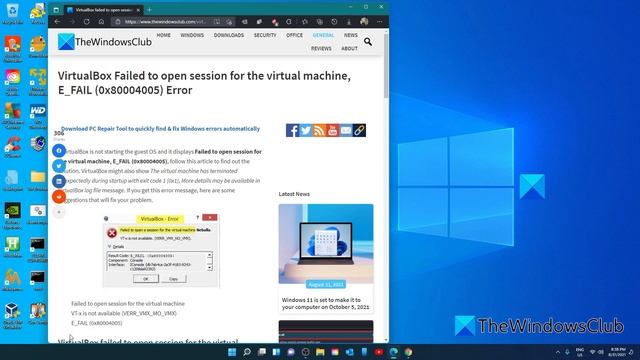Click TheWindowsClub site logo in header
640x360 pixels.
104,42
